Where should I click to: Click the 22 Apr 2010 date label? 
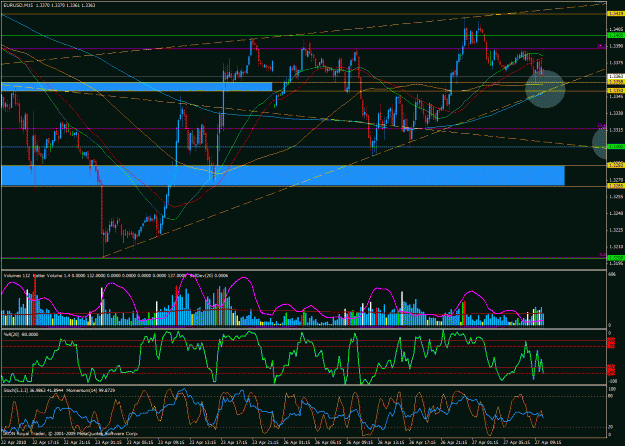tap(13, 442)
